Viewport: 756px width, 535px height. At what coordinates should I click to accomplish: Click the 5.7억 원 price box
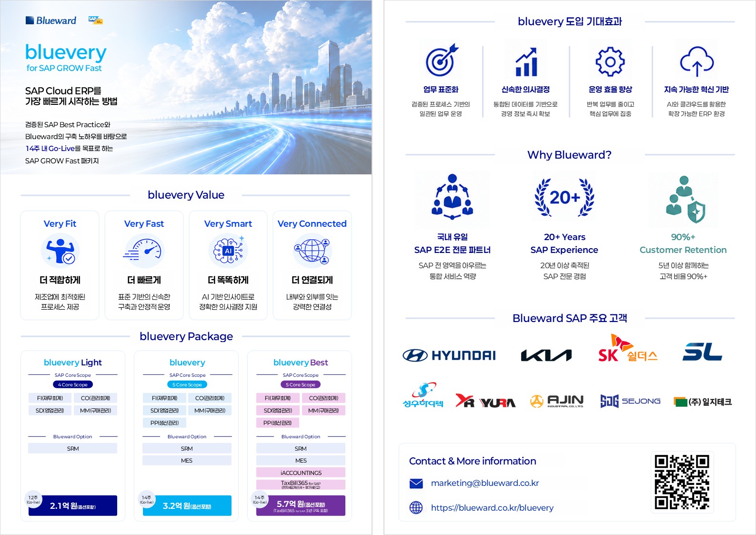tap(301, 505)
